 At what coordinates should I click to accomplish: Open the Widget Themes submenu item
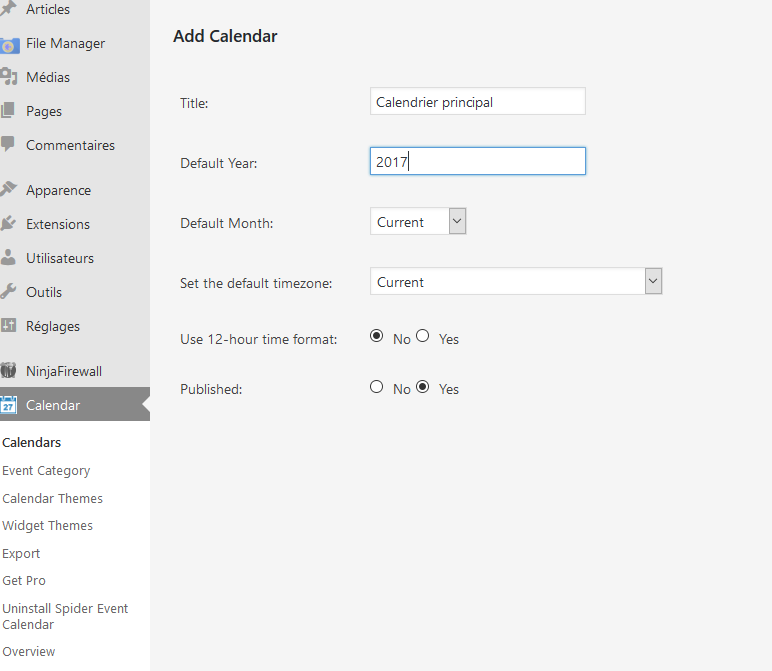coord(47,525)
